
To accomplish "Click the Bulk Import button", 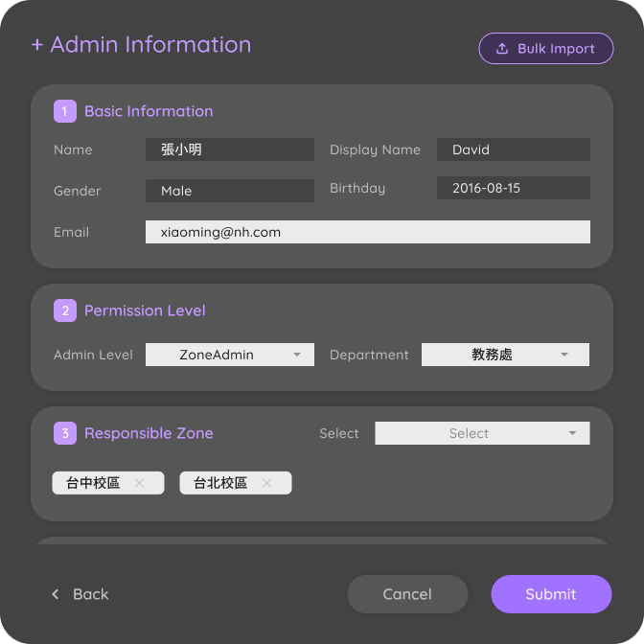I will [546, 49].
